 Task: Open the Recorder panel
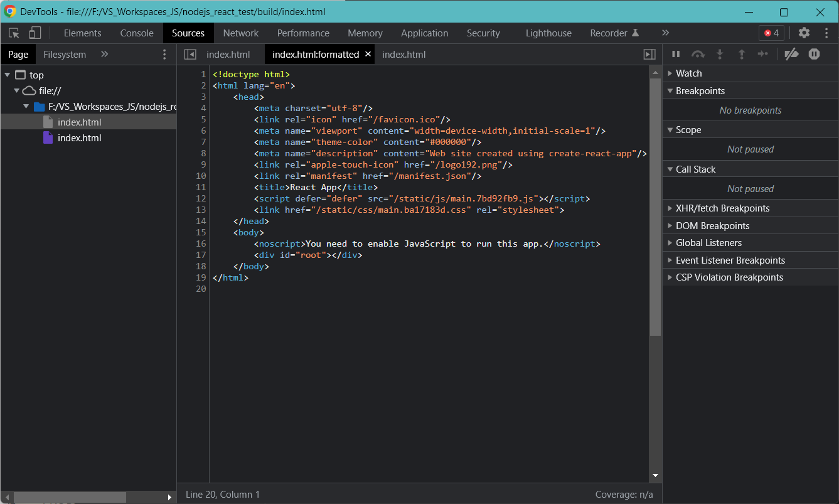tap(614, 33)
